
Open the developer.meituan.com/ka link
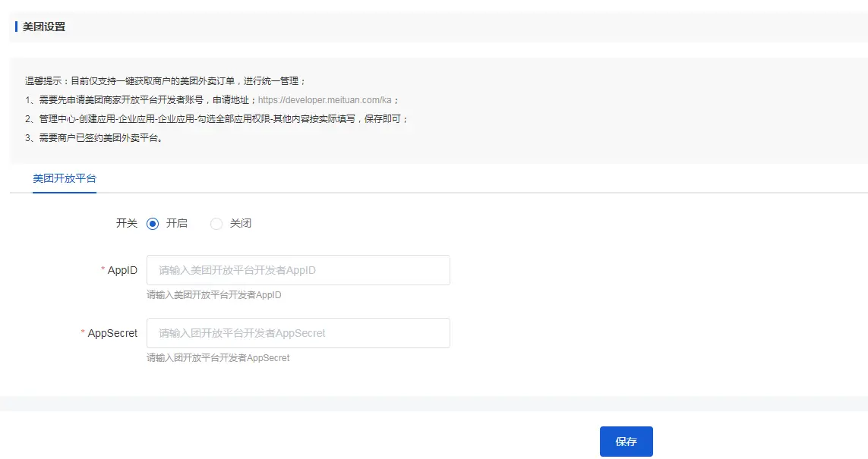(324, 100)
